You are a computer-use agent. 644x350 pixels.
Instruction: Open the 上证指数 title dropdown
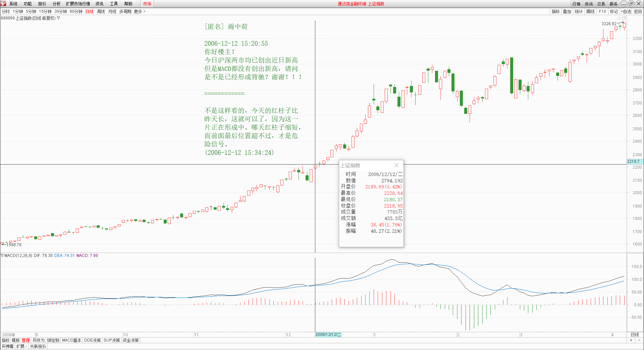click(57, 18)
